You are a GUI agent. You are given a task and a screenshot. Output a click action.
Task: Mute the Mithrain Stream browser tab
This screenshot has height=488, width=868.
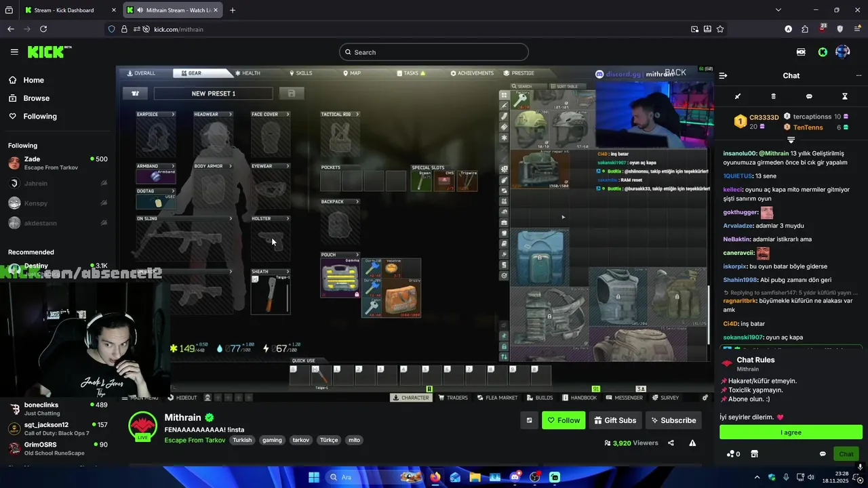[x=140, y=10]
